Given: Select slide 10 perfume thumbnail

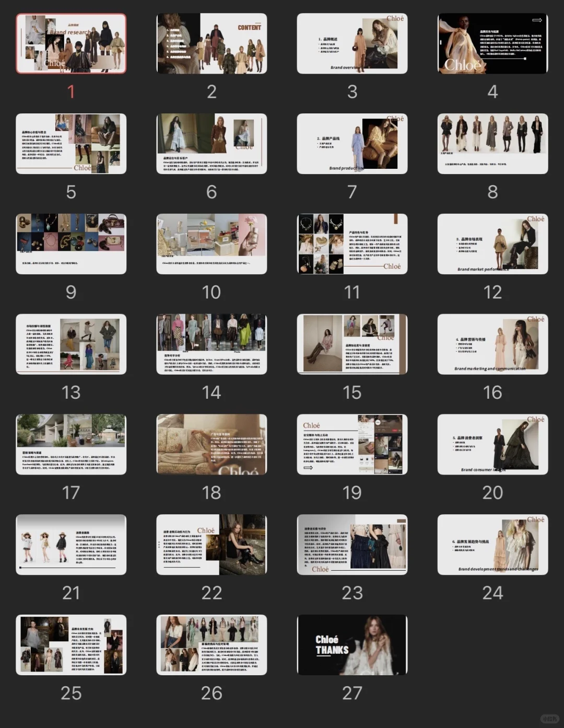Looking at the screenshot, I should click(211, 244).
